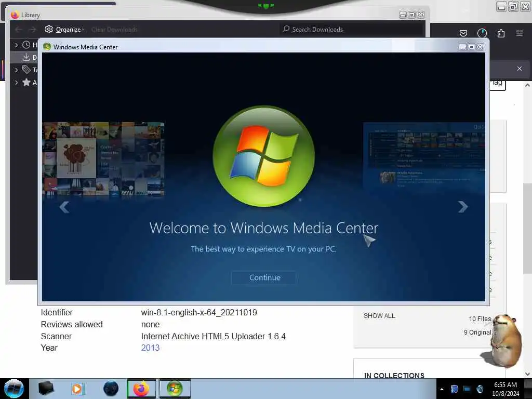Open Pocket from Firefox toolbar
This screenshot has height=399, width=532.
pyautogui.click(x=463, y=33)
